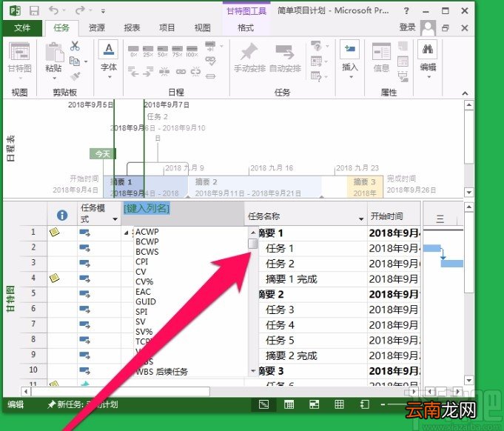Mark task 0% complete
The width and height of the screenshot is (504, 431).
(133, 51)
